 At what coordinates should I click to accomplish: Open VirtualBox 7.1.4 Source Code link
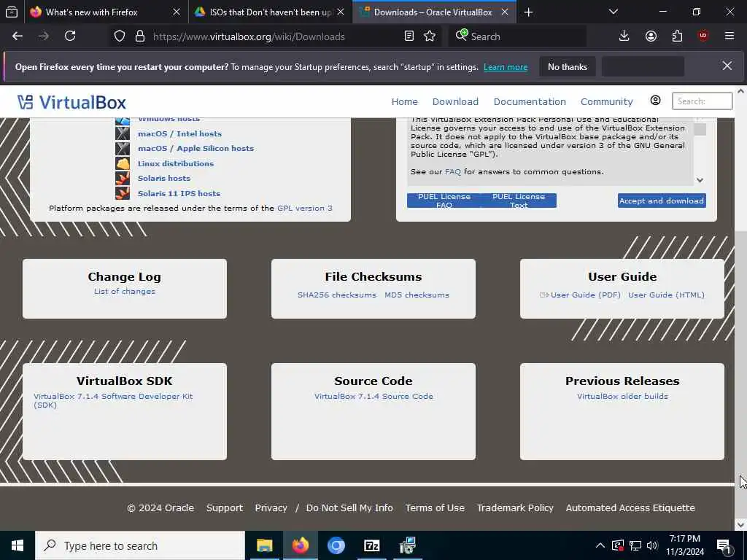[374, 396]
